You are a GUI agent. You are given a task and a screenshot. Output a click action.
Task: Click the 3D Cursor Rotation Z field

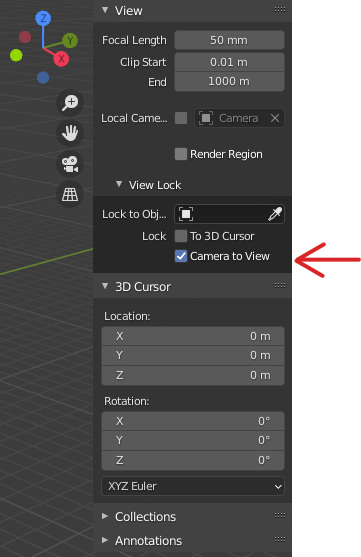193,461
